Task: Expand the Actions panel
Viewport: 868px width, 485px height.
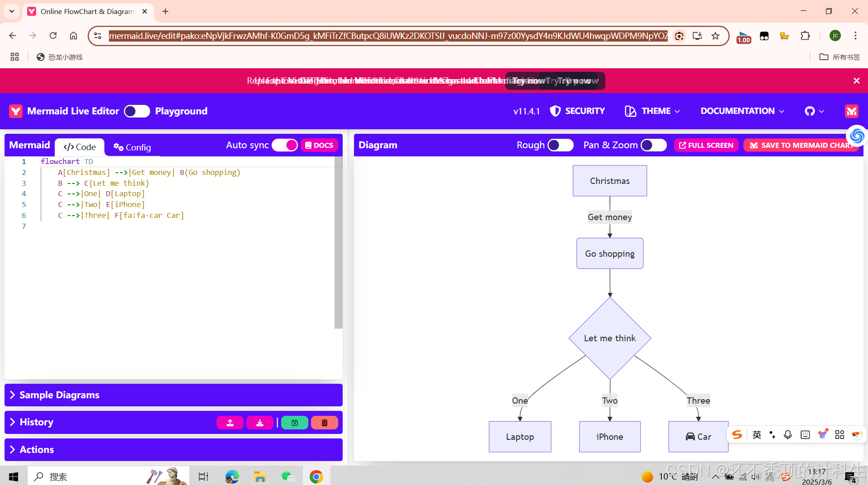Action: [x=36, y=449]
